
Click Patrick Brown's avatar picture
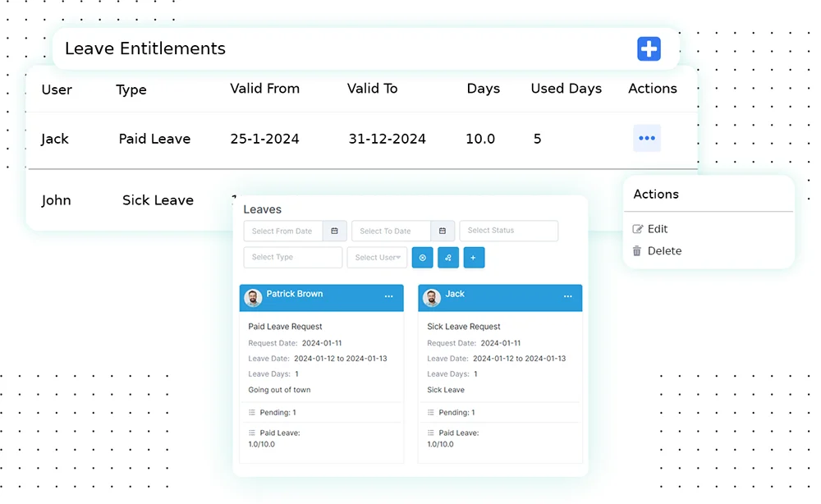pos(253,298)
